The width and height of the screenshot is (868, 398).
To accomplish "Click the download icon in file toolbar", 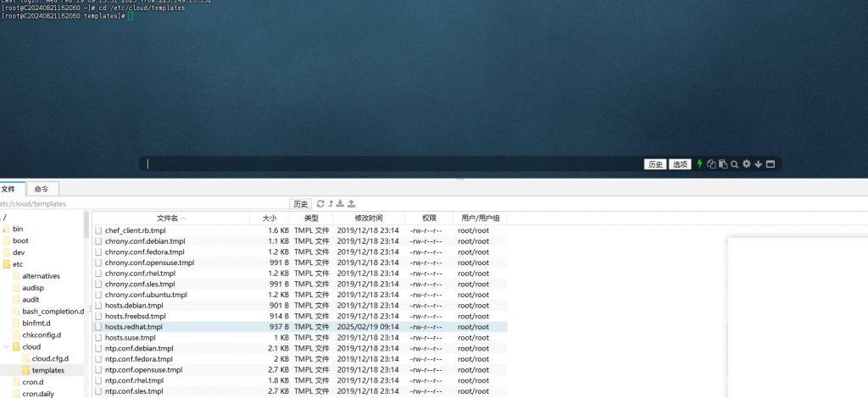I will (x=341, y=203).
